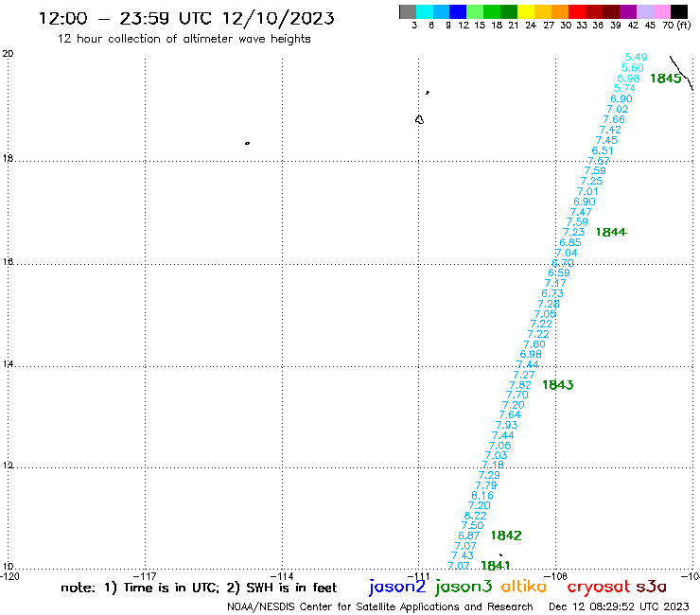This screenshot has width=700, height=615.
Task: Click the 6.85 wave height value
Action: pyautogui.click(x=570, y=242)
